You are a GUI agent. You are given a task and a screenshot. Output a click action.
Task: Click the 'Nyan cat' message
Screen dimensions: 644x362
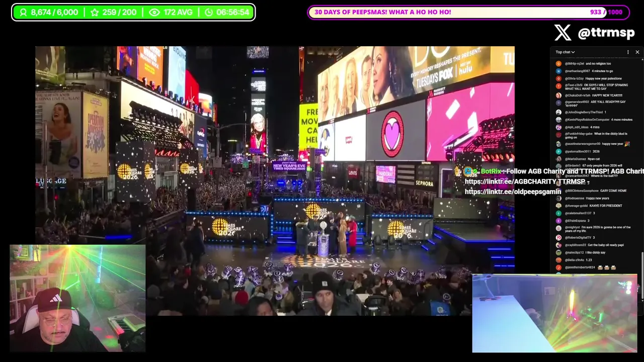(594, 159)
